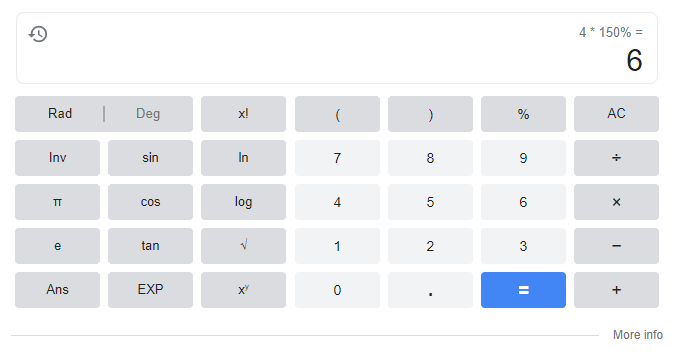This screenshot has width=677, height=362.
Task: Click the sin function key
Action: (150, 158)
